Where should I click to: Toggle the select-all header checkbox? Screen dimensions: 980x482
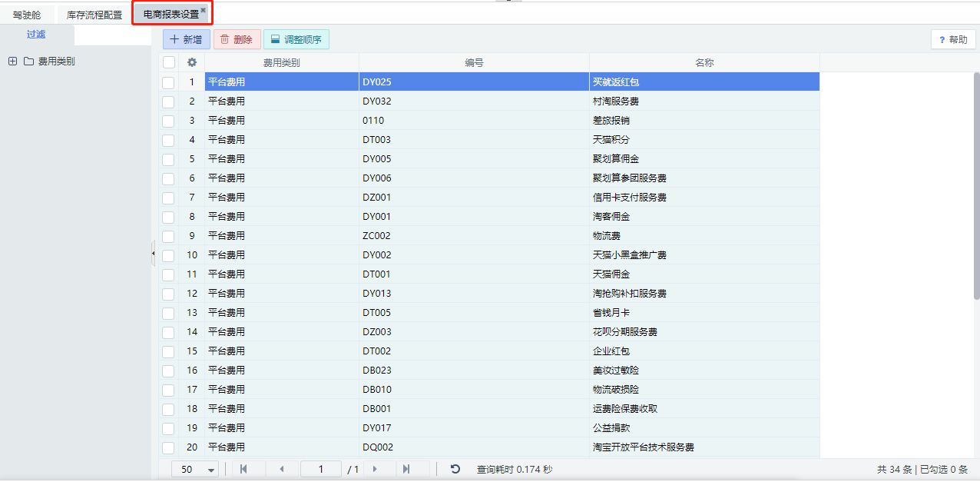[x=169, y=63]
